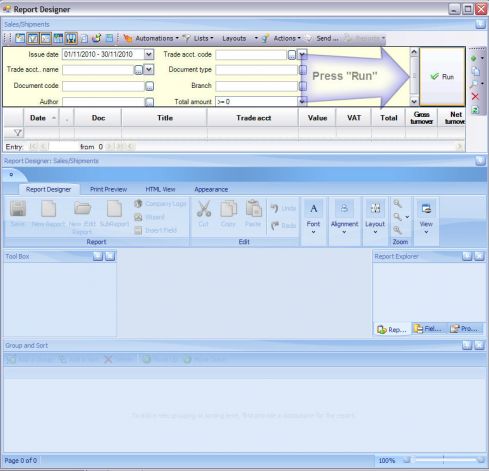Viewport: 489px width, 471px height.
Task: Click the Company Logo ribbon item
Action: (160, 203)
